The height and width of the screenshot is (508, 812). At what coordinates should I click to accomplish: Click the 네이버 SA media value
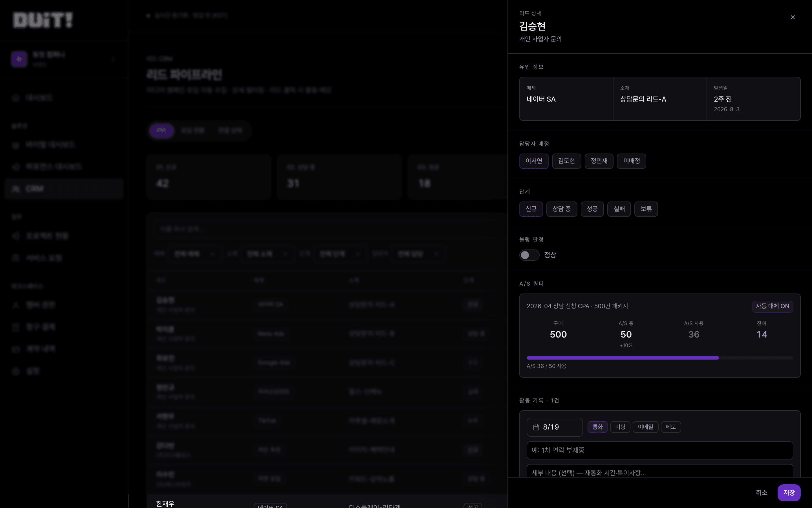coord(541,99)
